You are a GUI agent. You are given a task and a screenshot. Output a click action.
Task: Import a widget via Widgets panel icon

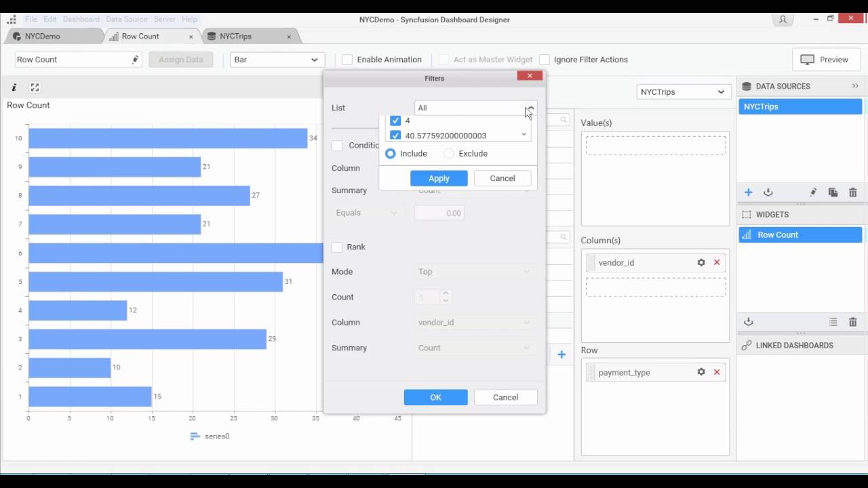click(748, 322)
